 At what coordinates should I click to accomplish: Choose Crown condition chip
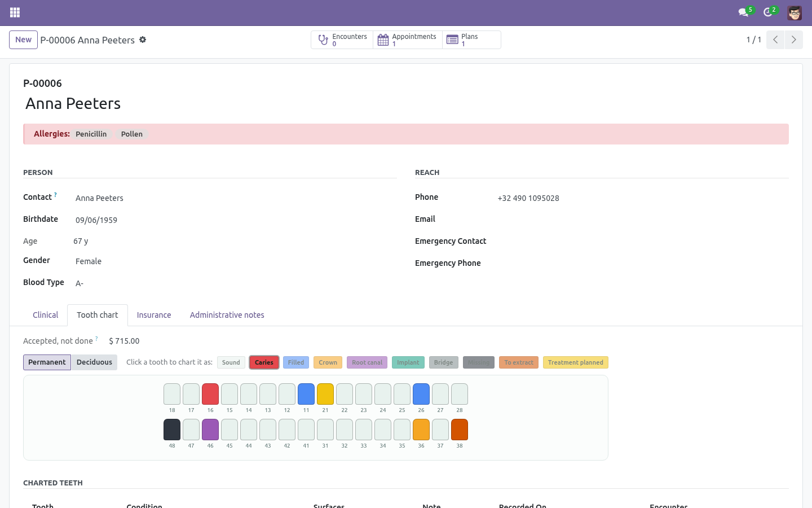[328, 362]
